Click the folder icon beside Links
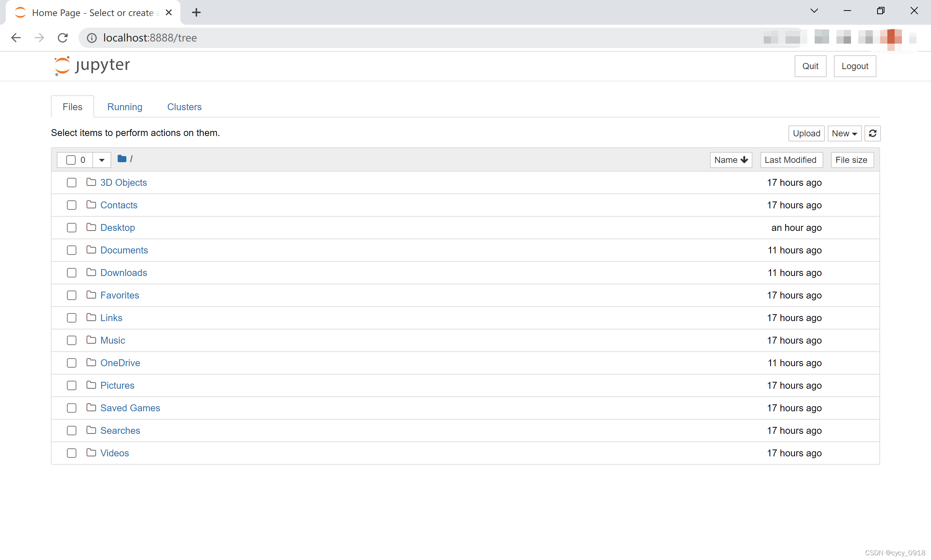Image resolution: width=931 pixels, height=560 pixels. [91, 317]
